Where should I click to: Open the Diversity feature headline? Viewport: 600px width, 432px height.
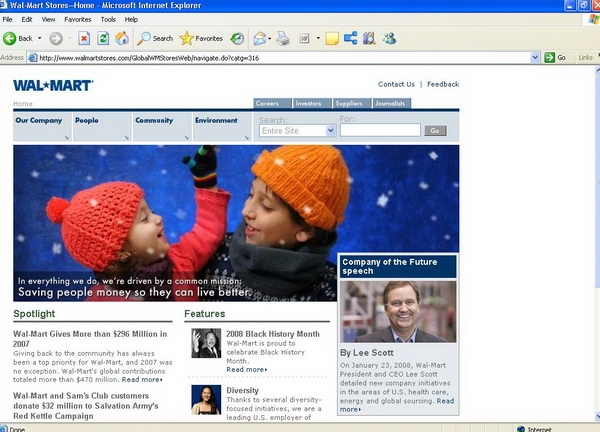click(243, 390)
